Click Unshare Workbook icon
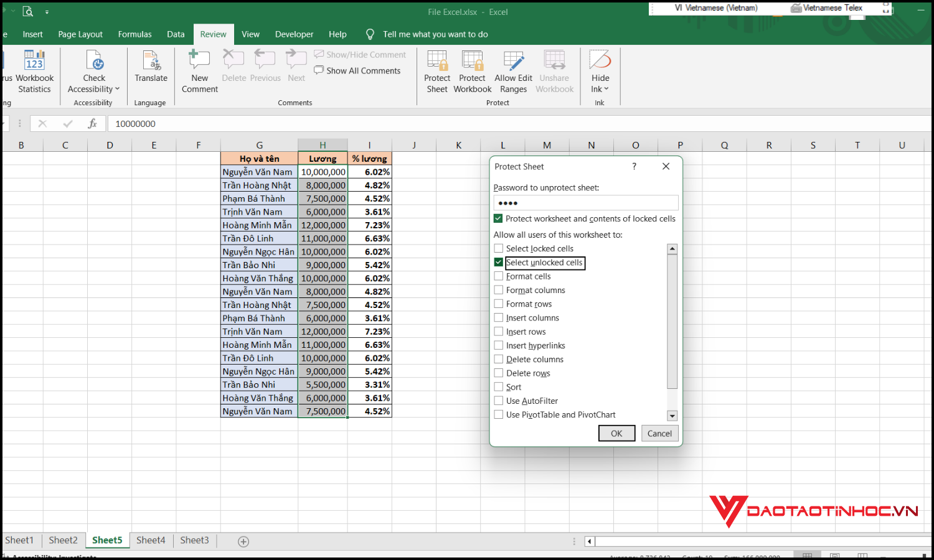The width and height of the screenshot is (934, 560). [x=554, y=60]
